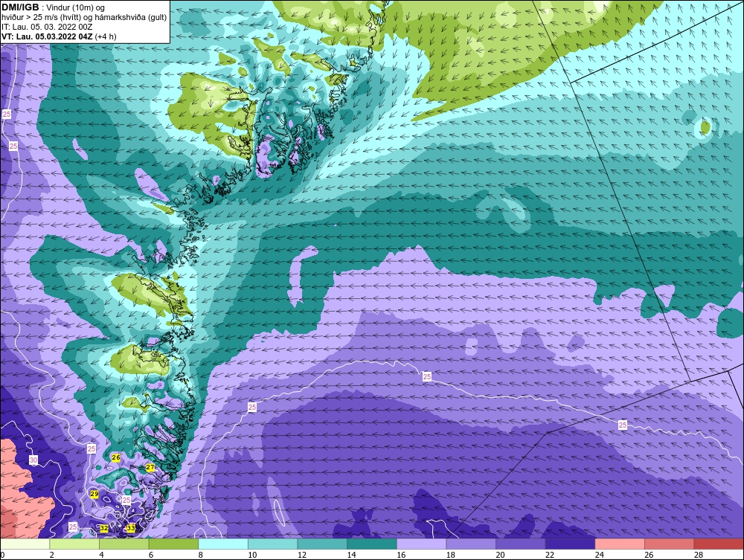Click the legend scale number "12"

point(302,555)
